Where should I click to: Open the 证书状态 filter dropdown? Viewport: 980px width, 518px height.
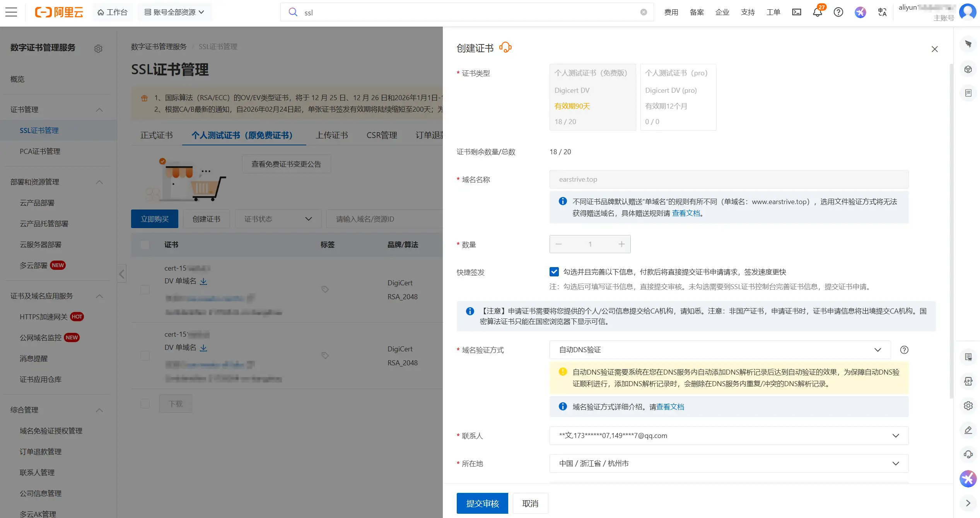point(278,219)
